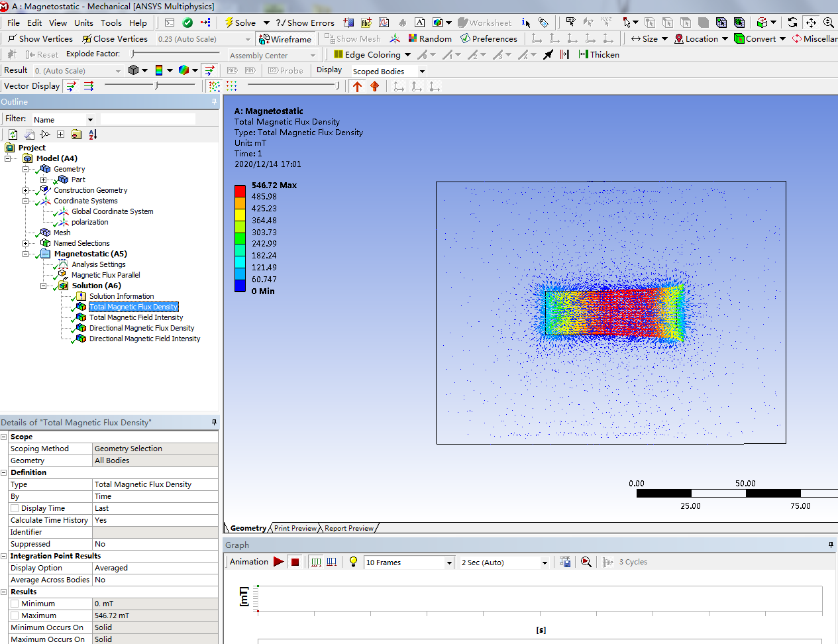
Task: Open the Tools menu
Action: 111,23
